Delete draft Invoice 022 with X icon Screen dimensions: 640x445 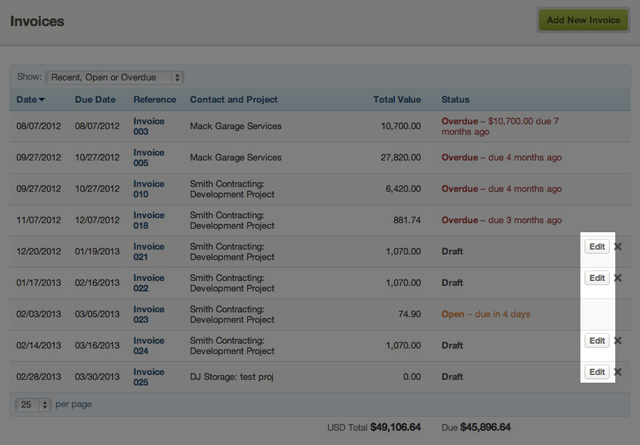(617, 278)
